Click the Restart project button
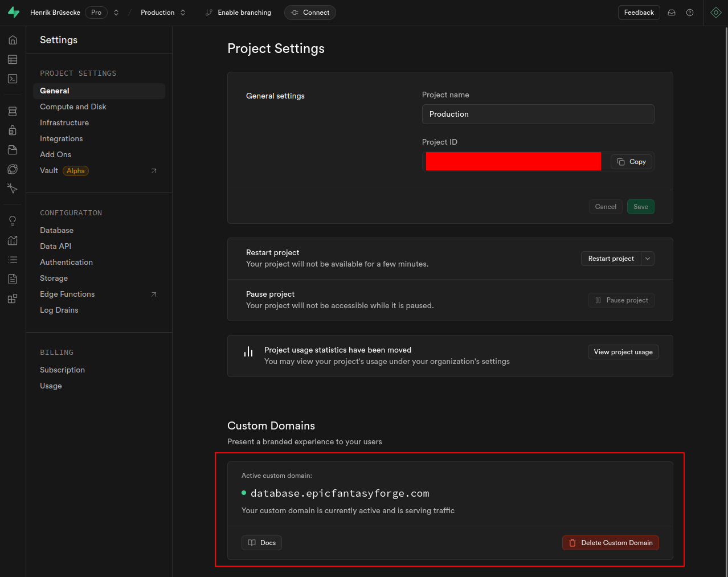 click(x=611, y=259)
